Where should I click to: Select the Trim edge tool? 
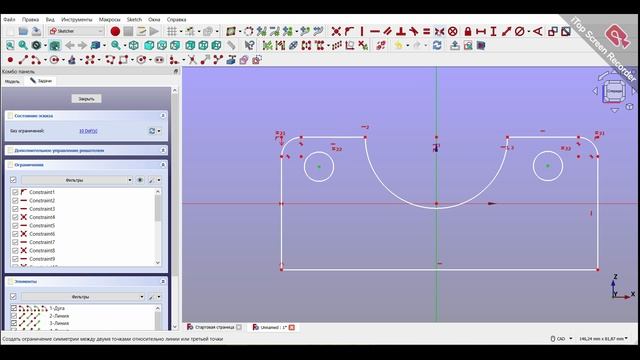coord(192,60)
